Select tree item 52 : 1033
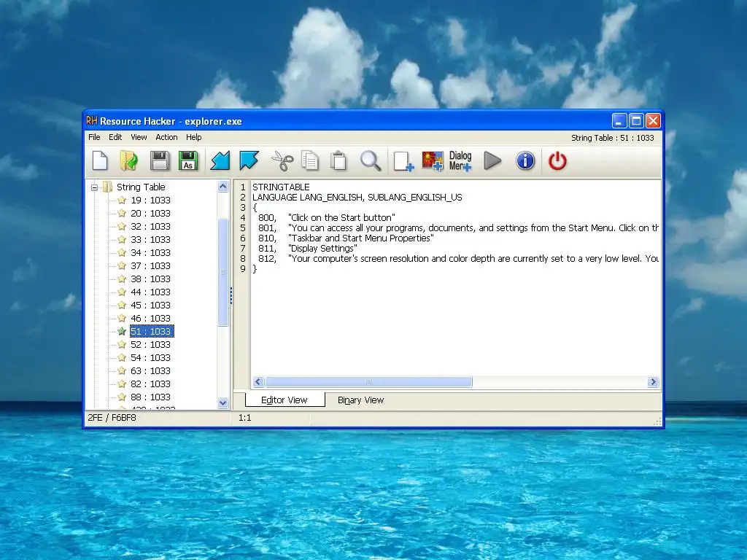This screenshot has width=747, height=560. [150, 344]
